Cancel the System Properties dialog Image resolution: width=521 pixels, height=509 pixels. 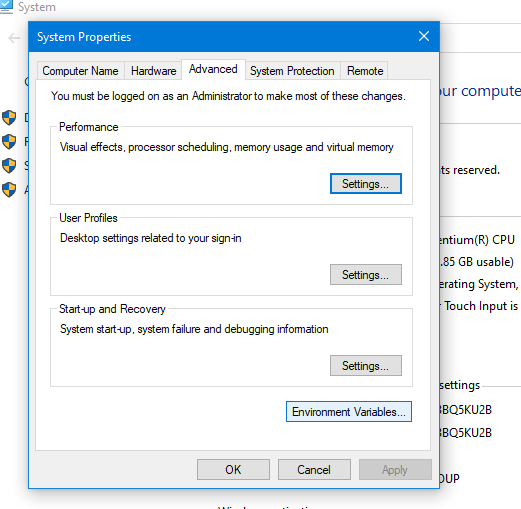314,470
